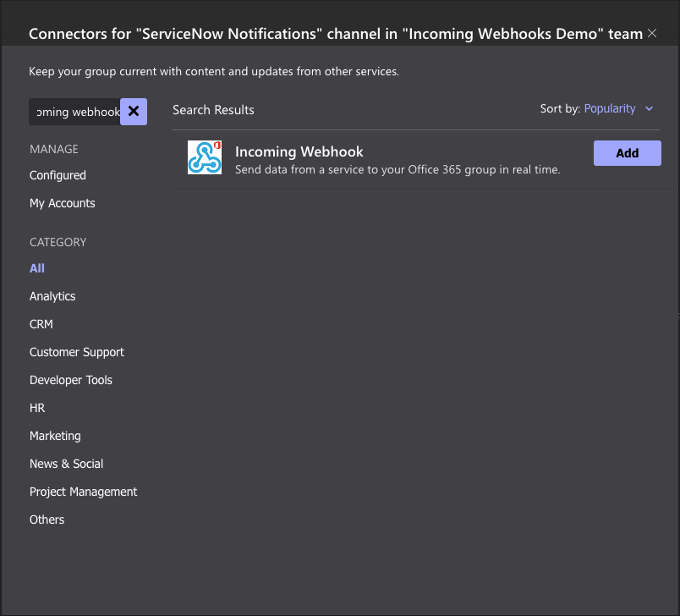The width and height of the screenshot is (680, 616).
Task: Clear the search box with X icon
Action: (x=134, y=112)
